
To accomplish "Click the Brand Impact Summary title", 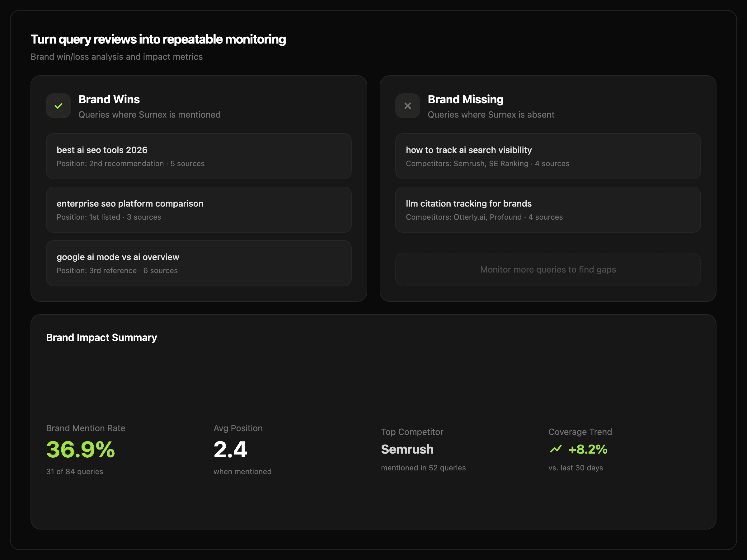I will pyautogui.click(x=102, y=338).
